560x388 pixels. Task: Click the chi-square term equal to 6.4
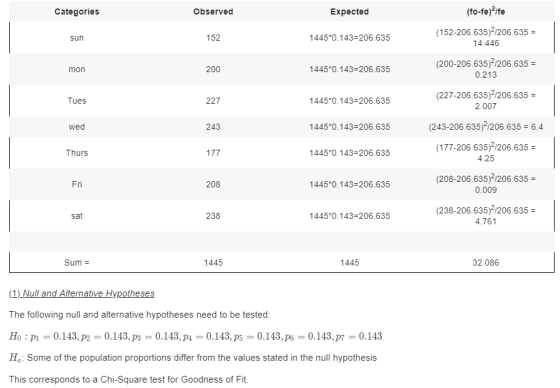[486, 126]
